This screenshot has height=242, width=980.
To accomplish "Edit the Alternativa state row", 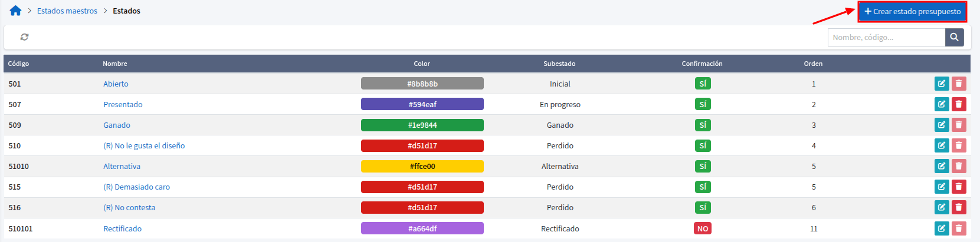I will [x=942, y=166].
